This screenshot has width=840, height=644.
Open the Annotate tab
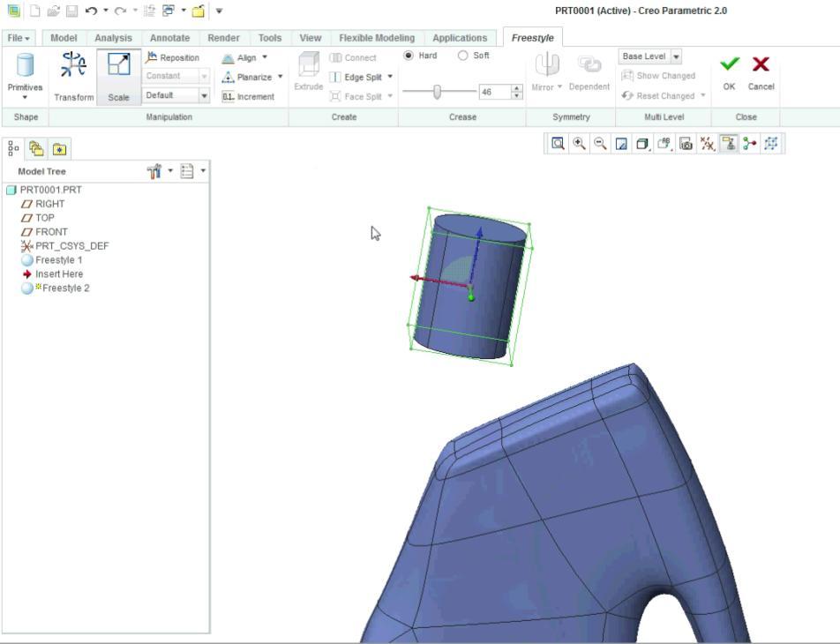pos(169,38)
